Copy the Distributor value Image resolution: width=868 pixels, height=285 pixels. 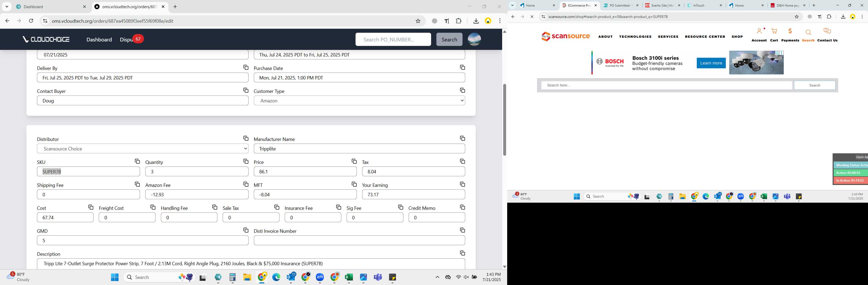click(x=246, y=138)
